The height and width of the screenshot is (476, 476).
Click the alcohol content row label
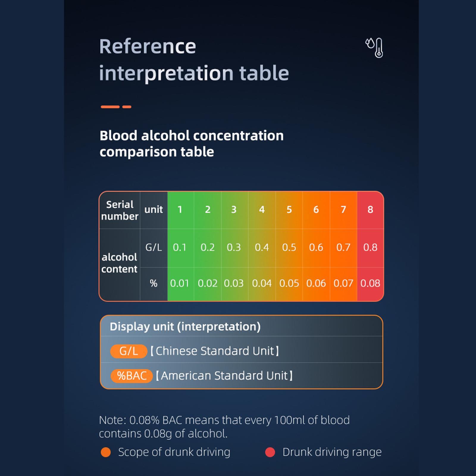[x=120, y=263]
